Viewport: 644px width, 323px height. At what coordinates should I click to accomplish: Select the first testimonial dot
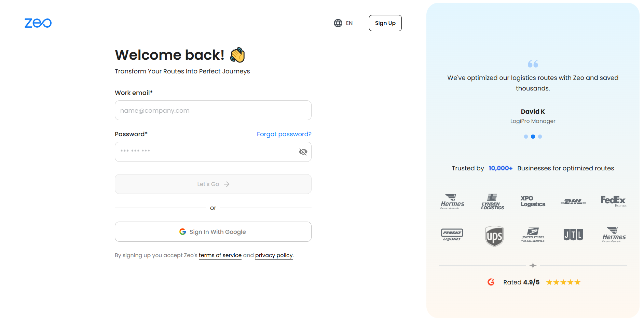coord(526,137)
